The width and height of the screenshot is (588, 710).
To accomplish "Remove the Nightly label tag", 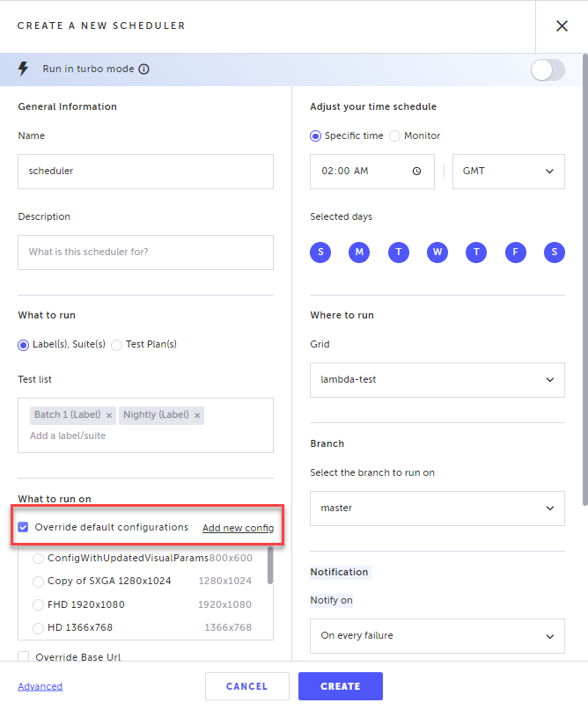I will (x=197, y=415).
